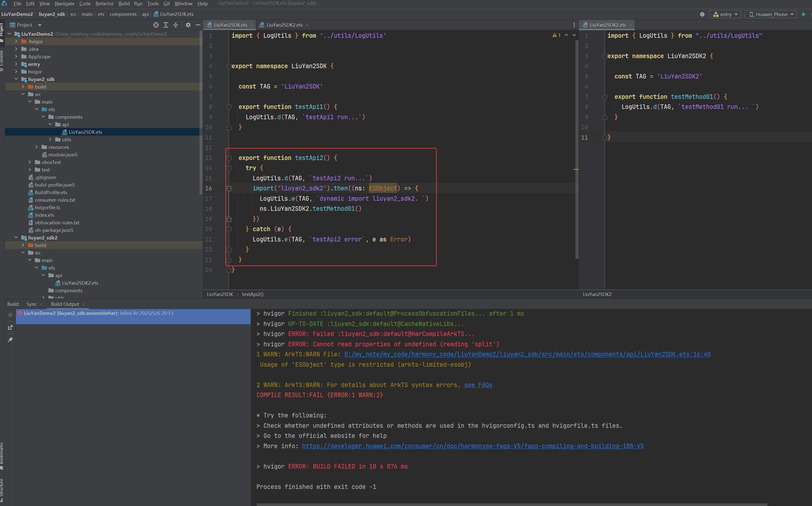The width and height of the screenshot is (812, 506).
Task: Click the target icon left of entry selector
Action: click(702, 14)
